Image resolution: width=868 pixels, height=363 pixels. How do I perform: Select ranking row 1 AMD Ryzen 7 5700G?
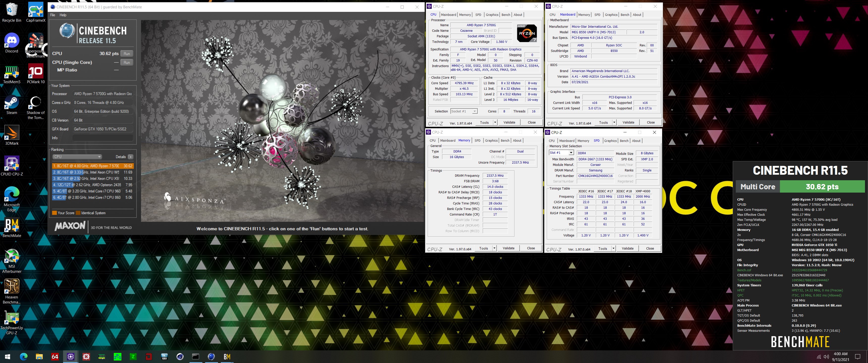point(93,166)
